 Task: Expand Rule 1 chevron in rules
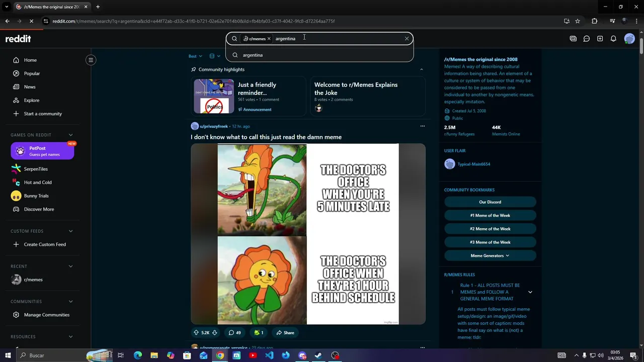tap(530, 292)
